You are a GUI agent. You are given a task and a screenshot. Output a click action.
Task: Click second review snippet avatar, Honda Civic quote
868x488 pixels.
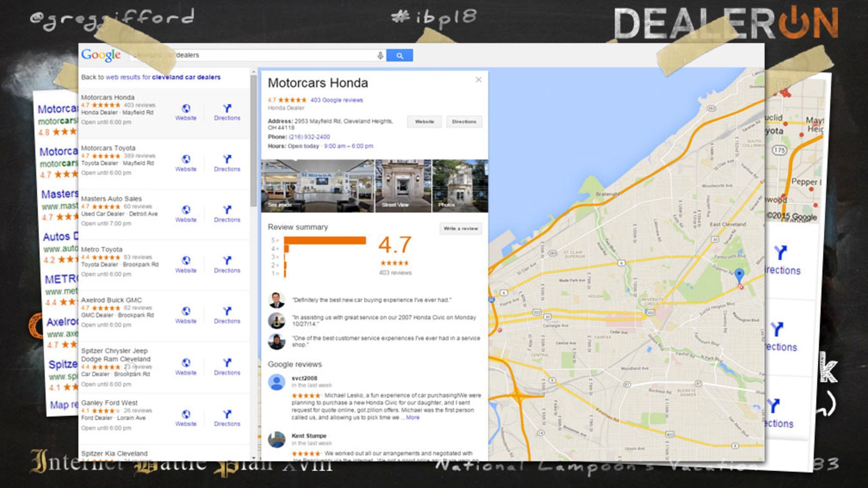[x=276, y=320]
